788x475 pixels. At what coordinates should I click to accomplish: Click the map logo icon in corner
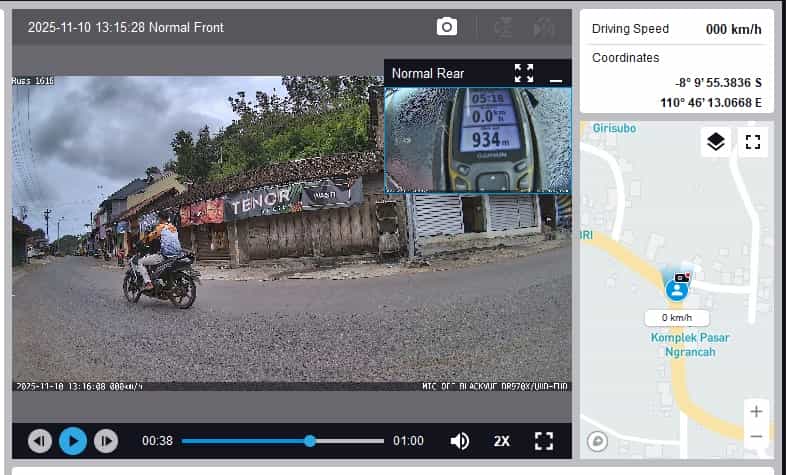[598, 439]
